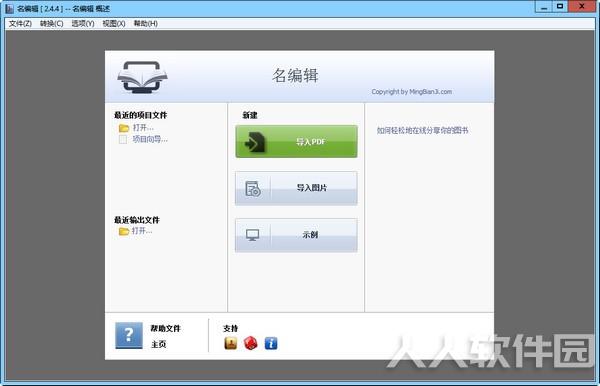Screen dimensions: 600x386
Task: Click the folder icon under 最近的项目文件
Action: point(124,128)
